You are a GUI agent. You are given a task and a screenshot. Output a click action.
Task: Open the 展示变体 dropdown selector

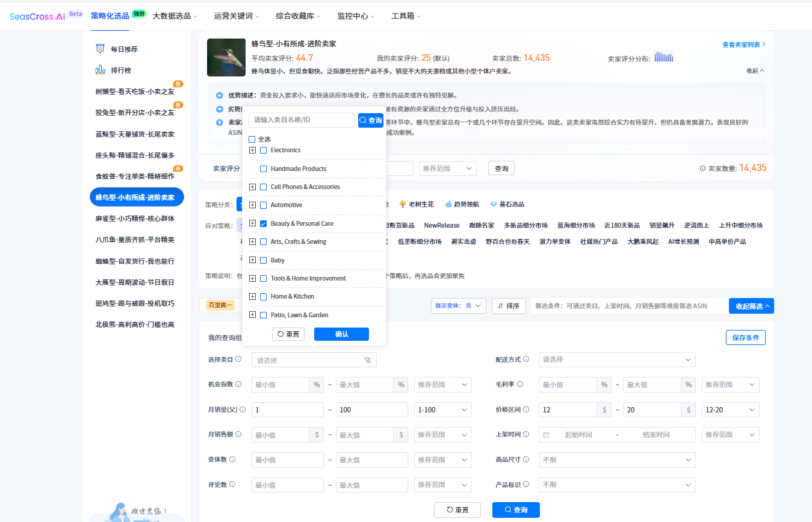click(459, 306)
